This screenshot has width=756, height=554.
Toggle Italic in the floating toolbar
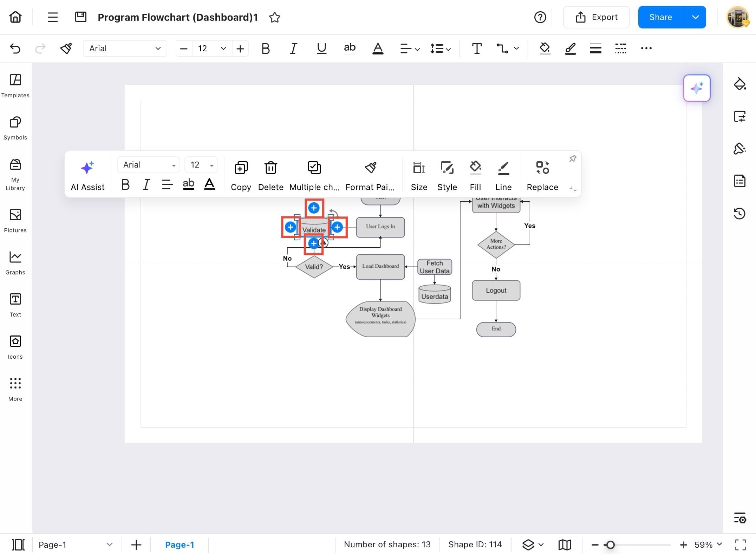(x=146, y=184)
